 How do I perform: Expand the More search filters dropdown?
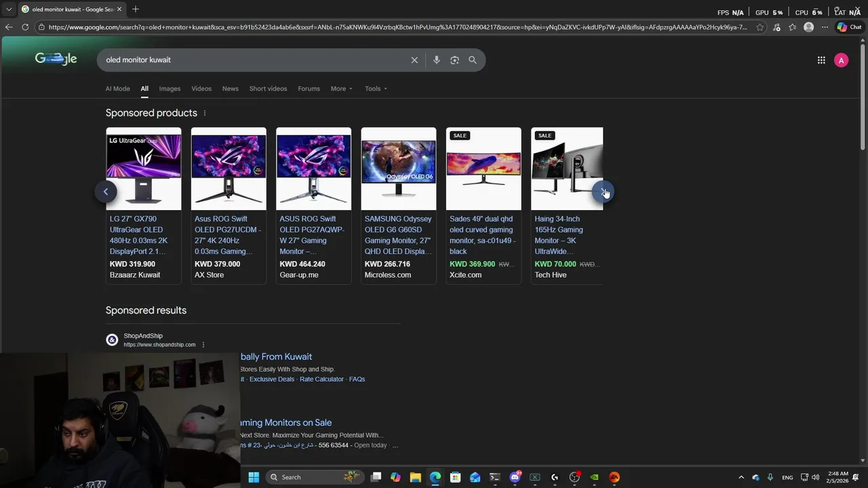pos(341,89)
